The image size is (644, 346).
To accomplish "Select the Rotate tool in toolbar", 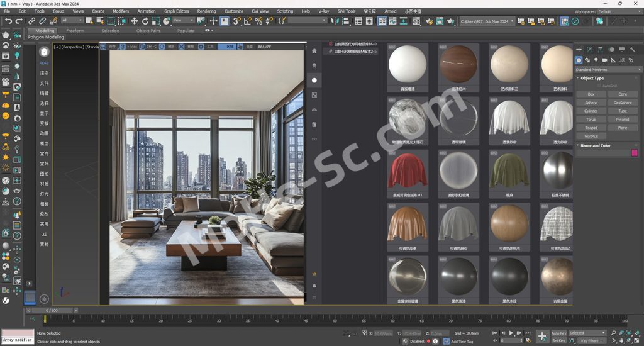I will click(x=145, y=21).
